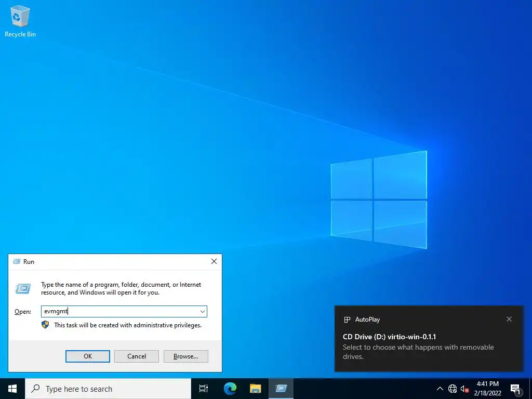
Task: Open the Action Center notifications icon
Action: [516, 389]
